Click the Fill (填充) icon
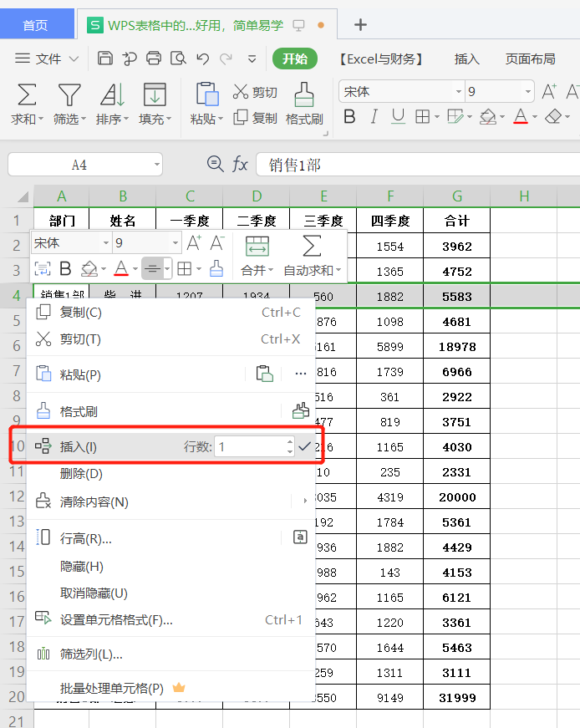This screenshot has height=728, width=580. pos(155,94)
